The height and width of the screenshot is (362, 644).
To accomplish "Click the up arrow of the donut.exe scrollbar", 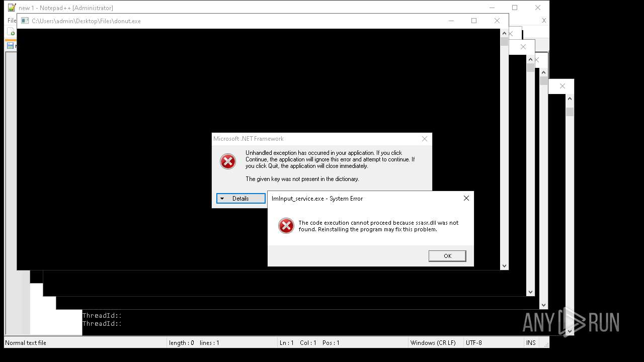I will click(x=504, y=33).
